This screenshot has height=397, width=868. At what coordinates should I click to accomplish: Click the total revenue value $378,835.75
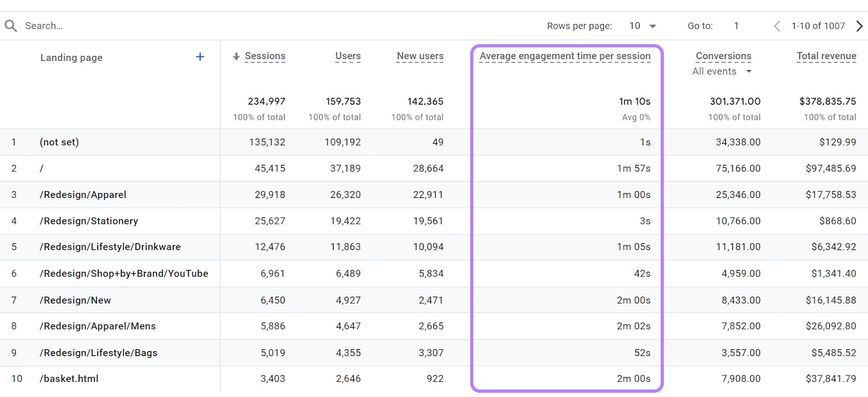tap(828, 101)
